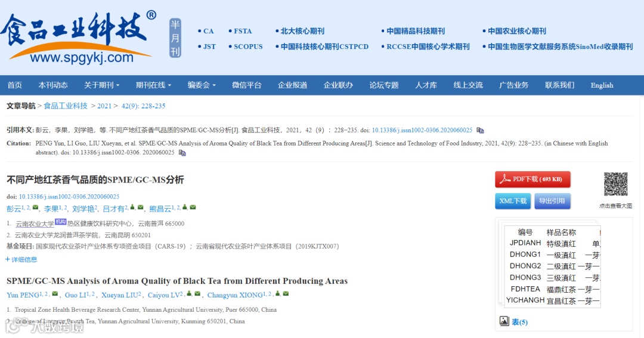Viewport: 644px width, 338px height.
Task: Open 企业报道 in navigation bar
Action: click(x=292, y=85)
